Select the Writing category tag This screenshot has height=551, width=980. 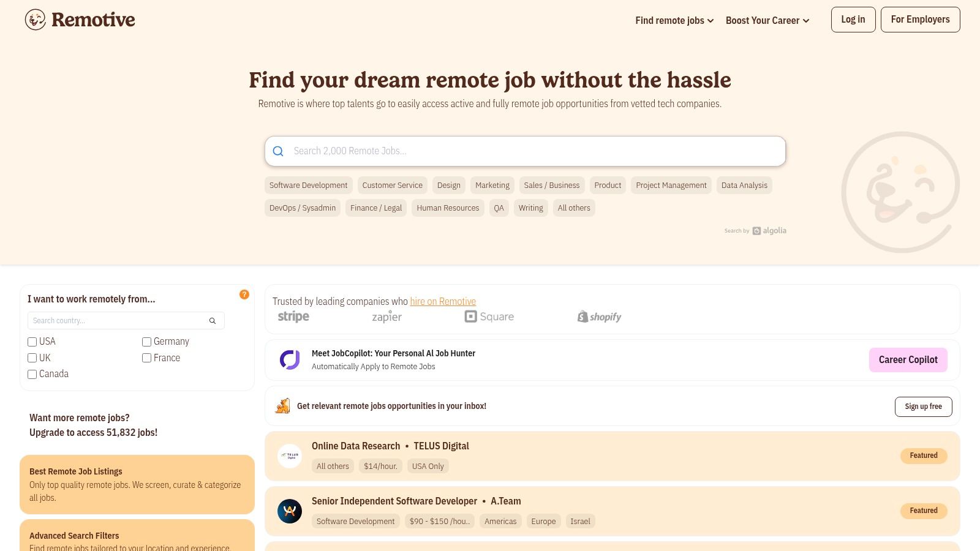[x=531, y=208]
